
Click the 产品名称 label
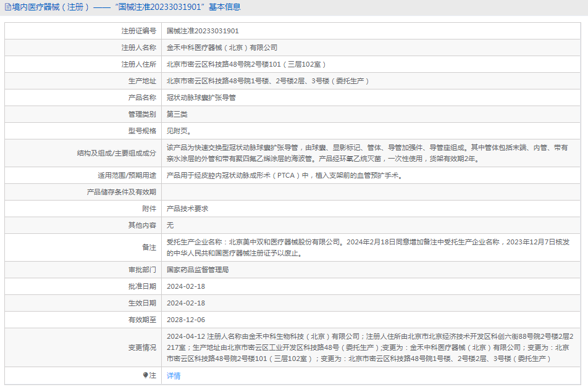coord(142,97)
